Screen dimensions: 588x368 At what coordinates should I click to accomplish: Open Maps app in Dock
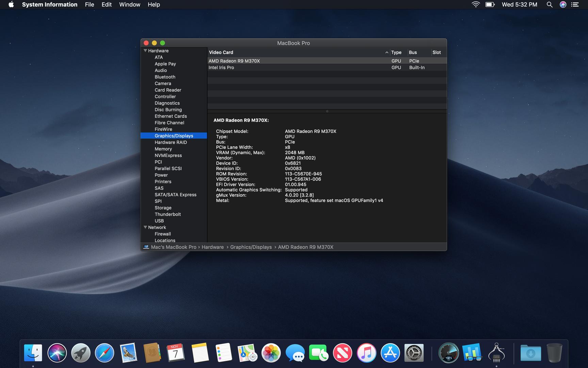pos(247,353)
